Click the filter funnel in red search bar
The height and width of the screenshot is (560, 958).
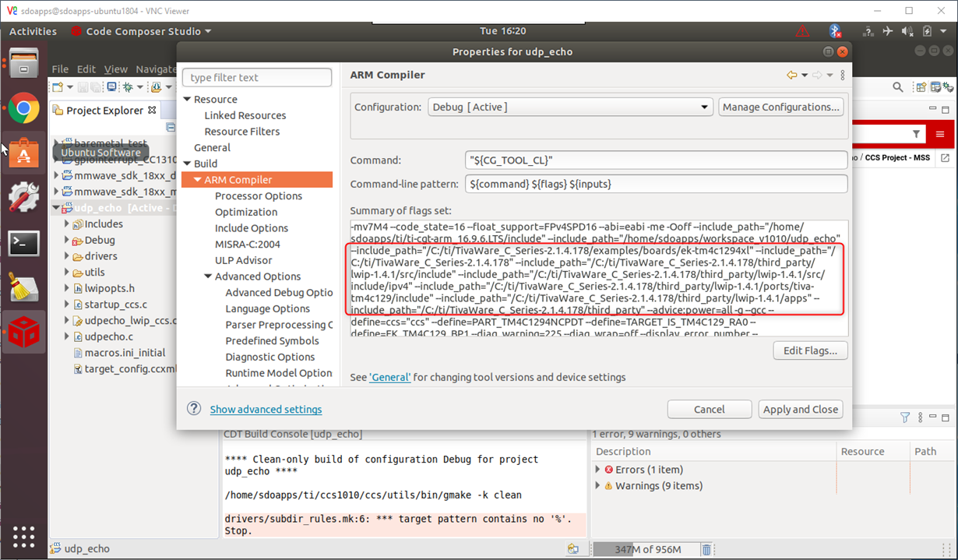[916, 135]
